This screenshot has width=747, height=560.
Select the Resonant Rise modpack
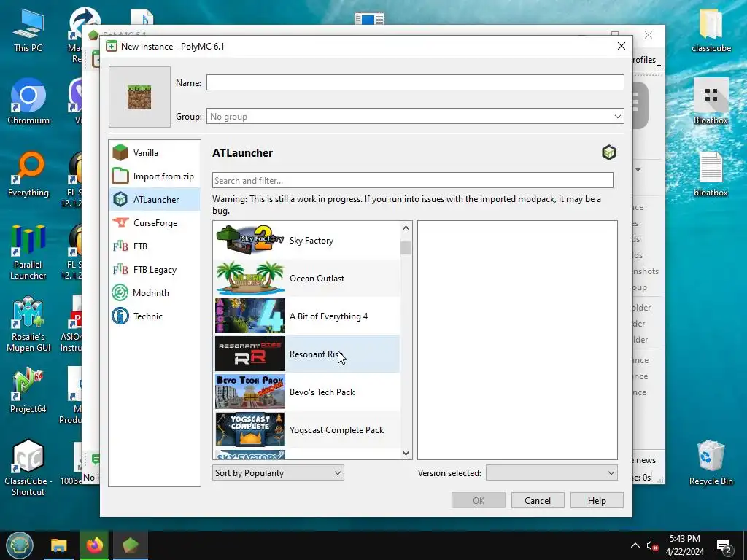click(307, 354)
